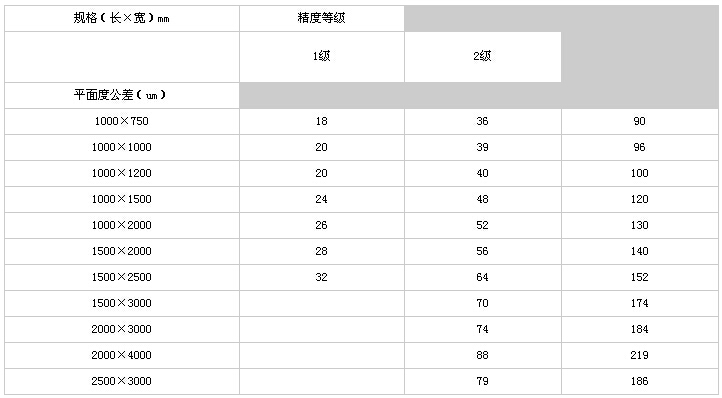Viewport: 722px width, 398px height.
Task: Select the 1000×1500 row label
Action: [122, 199]
